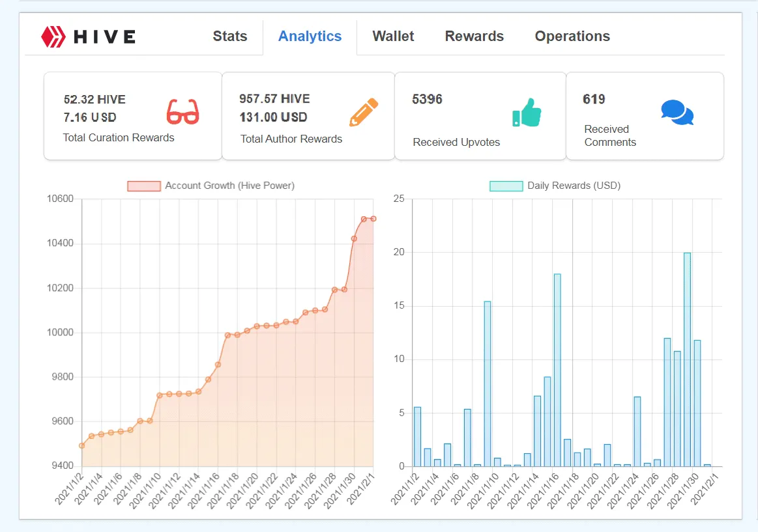Click the 2021/1/30 label under rewards chart

click(683, 491)
